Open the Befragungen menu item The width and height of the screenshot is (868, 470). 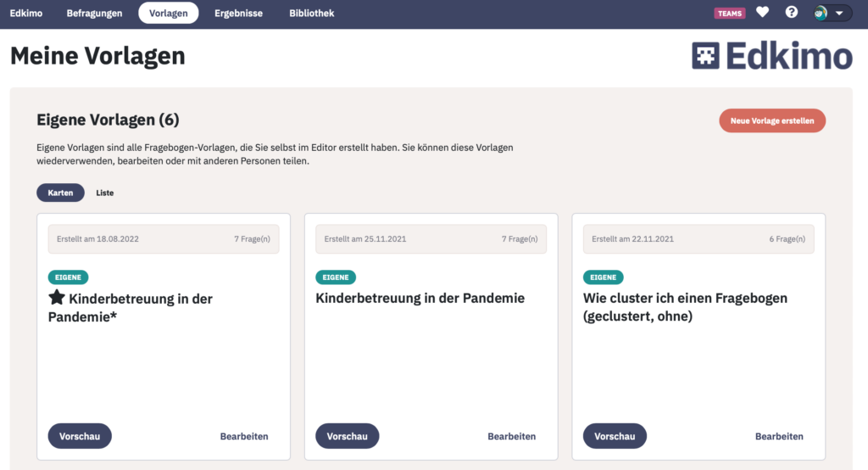click(94, 14)
